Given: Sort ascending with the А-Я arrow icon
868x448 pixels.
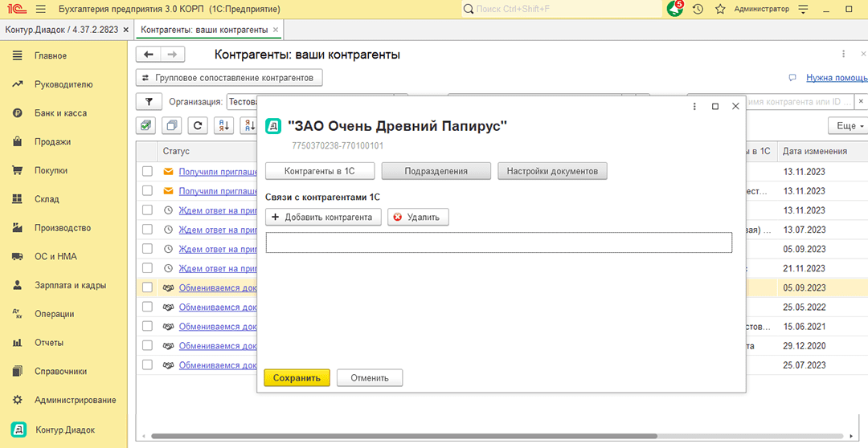Looking at the screenshot, I should tap(224, 125).
